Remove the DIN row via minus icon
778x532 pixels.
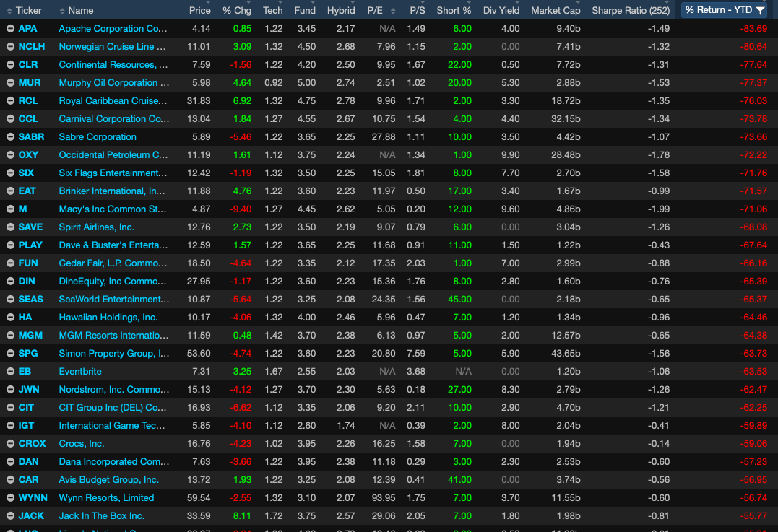point(10,281)
